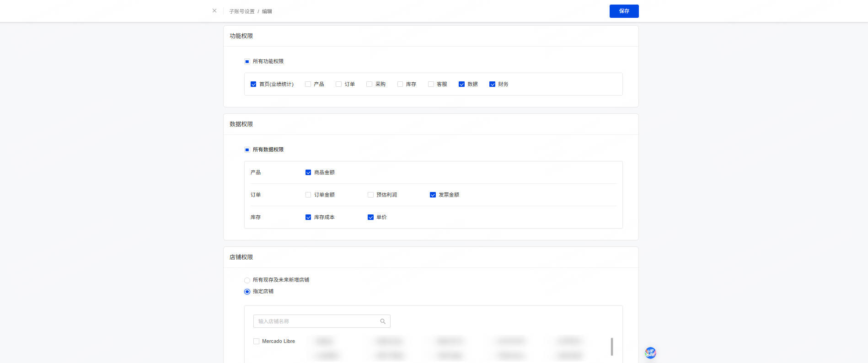The width and height of the screenshot is (868, 363).
Task: Select 所有现存及未来新增店铺 radio option
Action: click(x=247, y=280)
